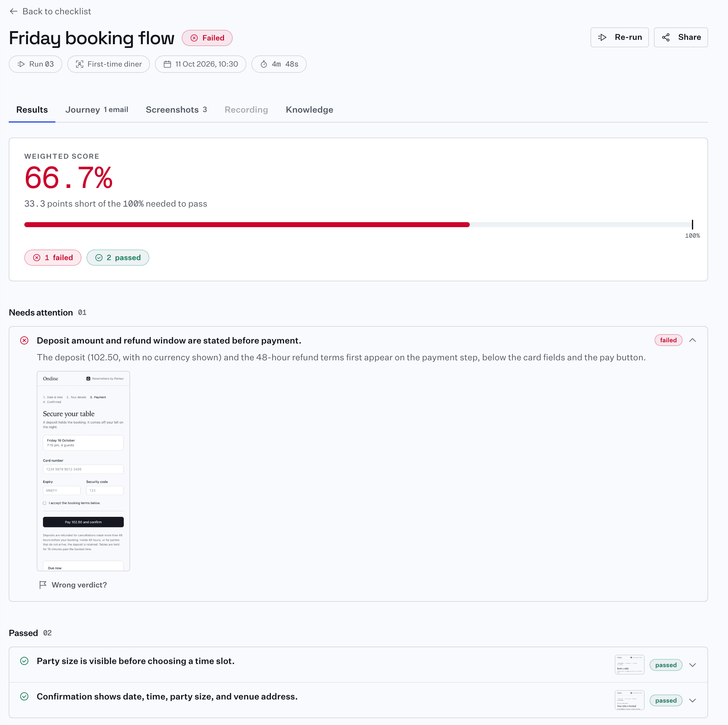Click the play icon in Run 03 chip
The image size is (728, 725).
21,64
